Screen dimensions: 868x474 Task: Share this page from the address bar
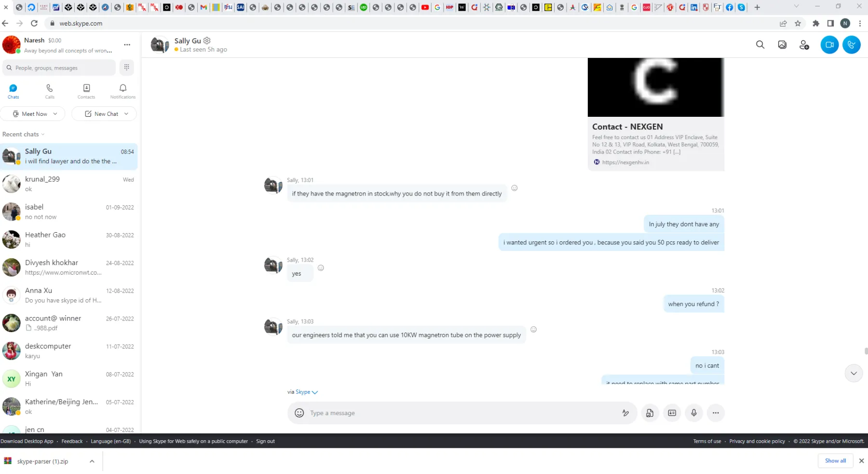click(783, 23)
